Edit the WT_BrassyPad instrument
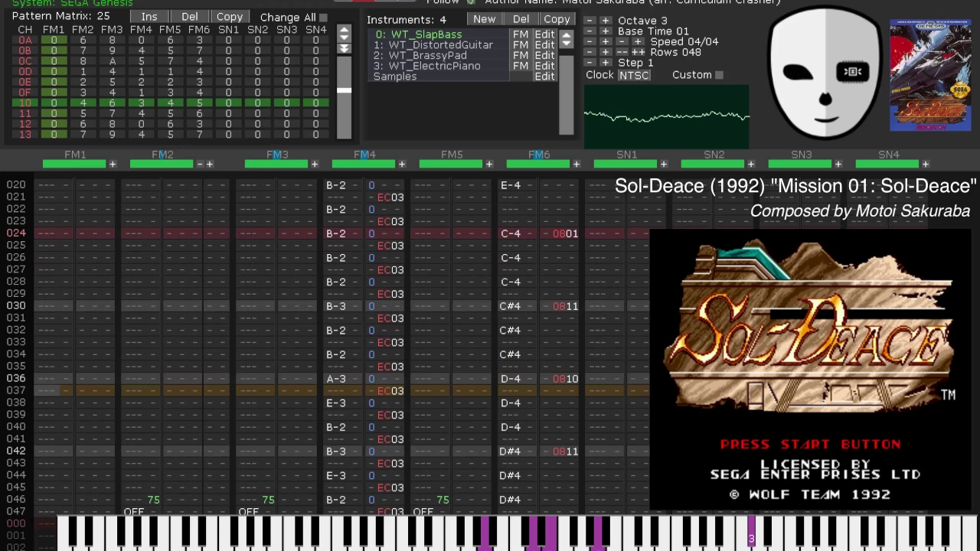This screenshot has height=551, width=980. click(544, 55)
